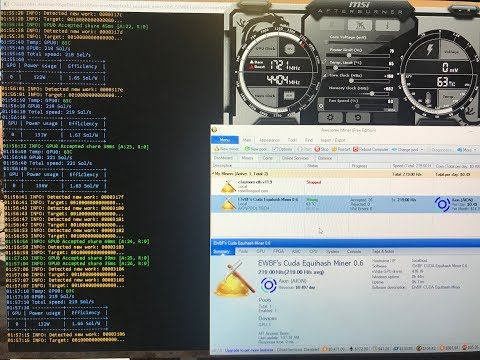Image resolution: width=480 pixels, height=360 pixels.
Task: Click the Power Limit slider handle
Action: point(349,55)
